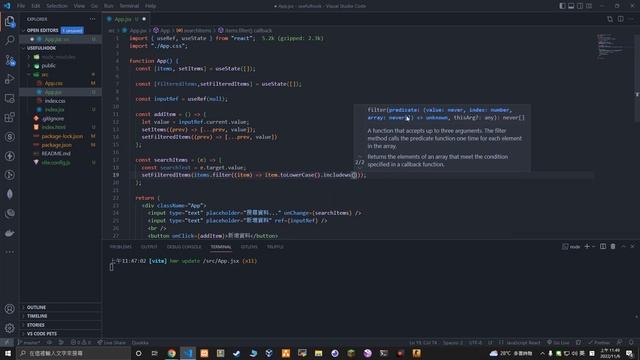Open README.md in explorer
The width and height of the screenshot is (640, 360).
tap(56, 154)
